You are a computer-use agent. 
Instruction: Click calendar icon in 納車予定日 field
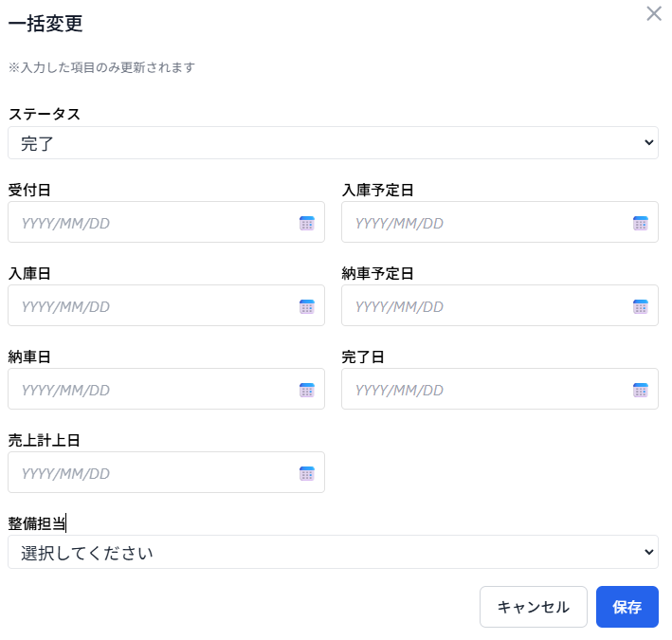[x=640, y=306]
